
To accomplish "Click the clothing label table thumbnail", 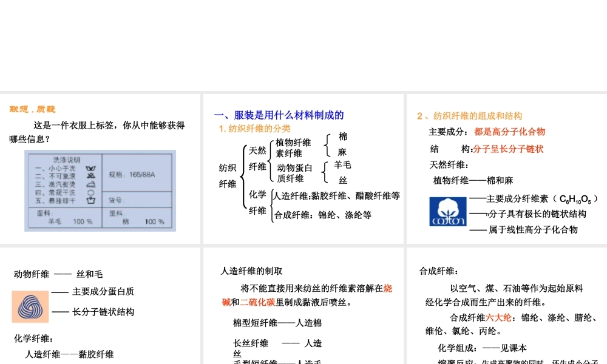I will click(x=100, y=191).
